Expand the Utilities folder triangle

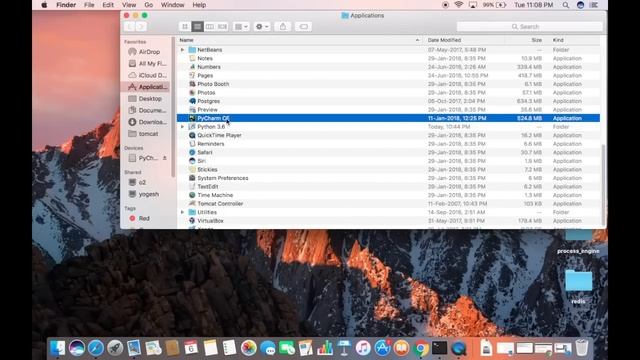[182, 212]
